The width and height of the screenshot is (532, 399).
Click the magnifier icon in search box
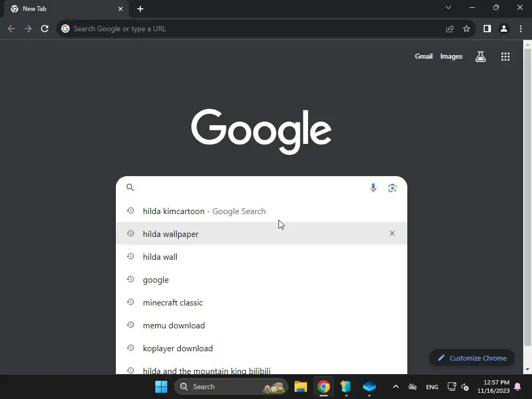click(130, 187)
